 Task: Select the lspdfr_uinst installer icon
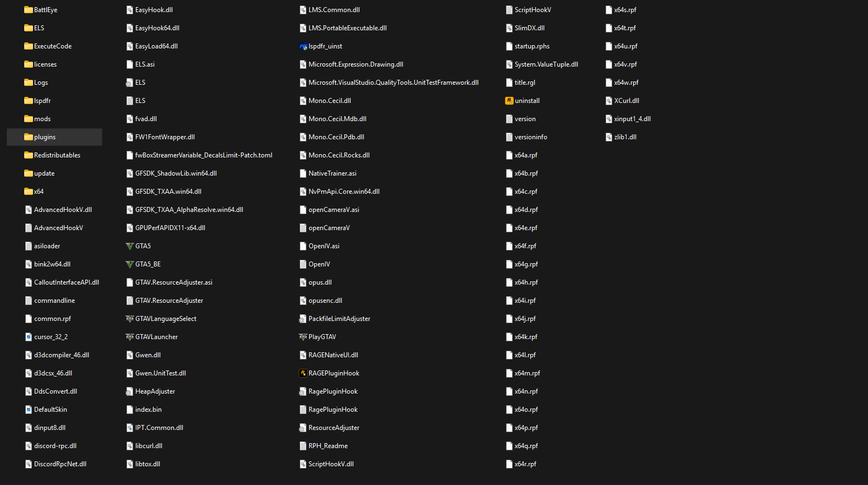[x=303, y=46]
